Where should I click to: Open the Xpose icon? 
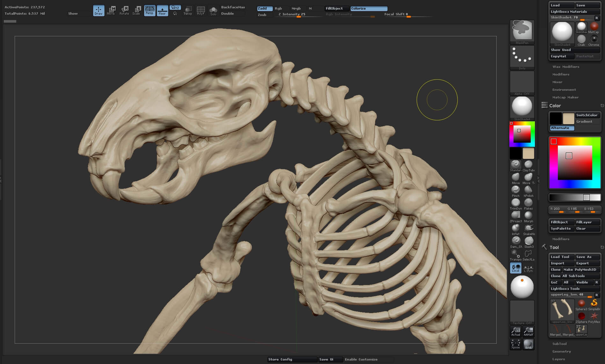515,344
